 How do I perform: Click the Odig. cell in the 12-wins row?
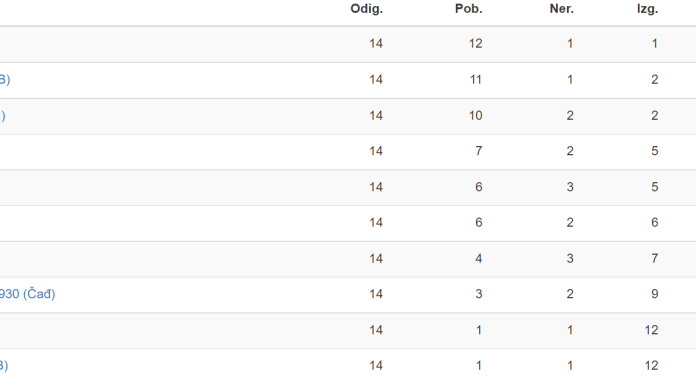tap(376, 44)
